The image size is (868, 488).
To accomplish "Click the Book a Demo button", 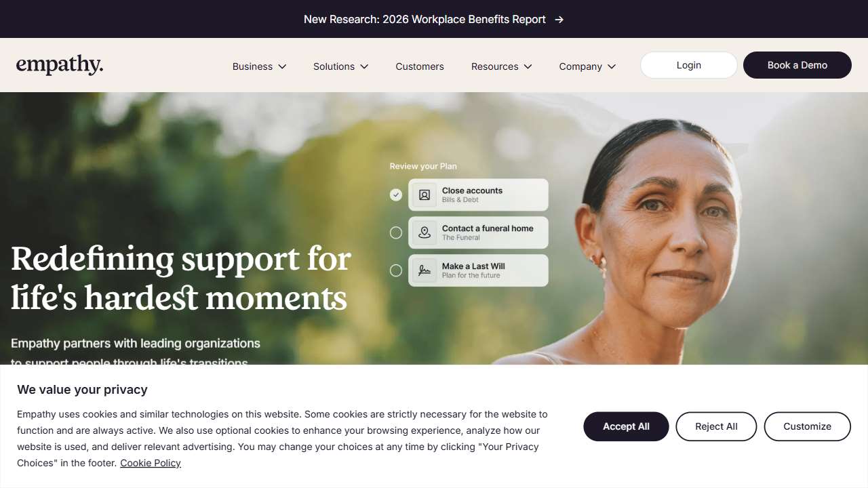I will click(797, 65).
